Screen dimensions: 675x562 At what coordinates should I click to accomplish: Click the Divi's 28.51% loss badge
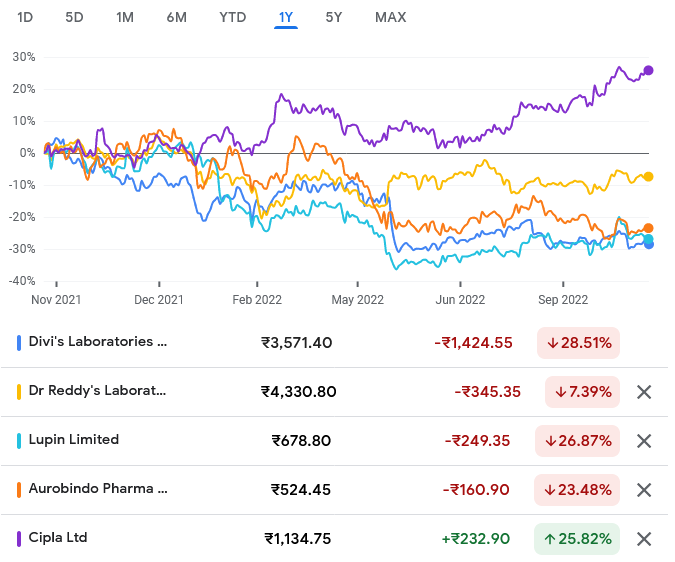[577, 343]
